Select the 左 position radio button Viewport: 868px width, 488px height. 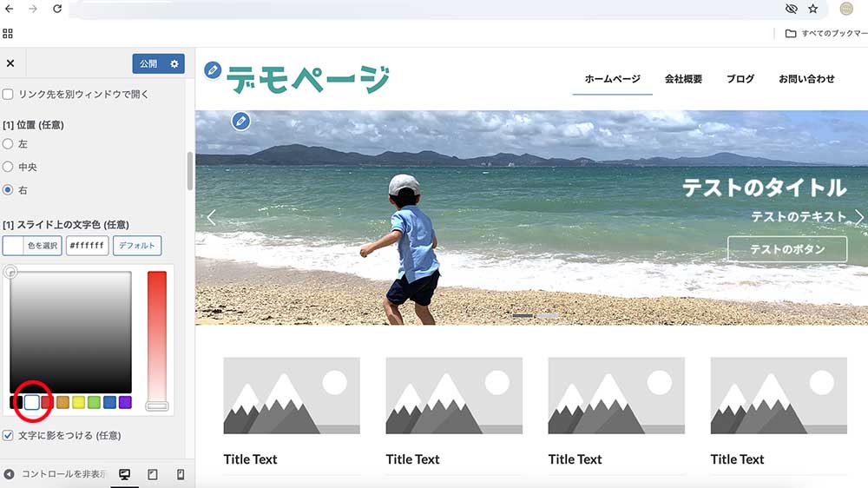8,144
